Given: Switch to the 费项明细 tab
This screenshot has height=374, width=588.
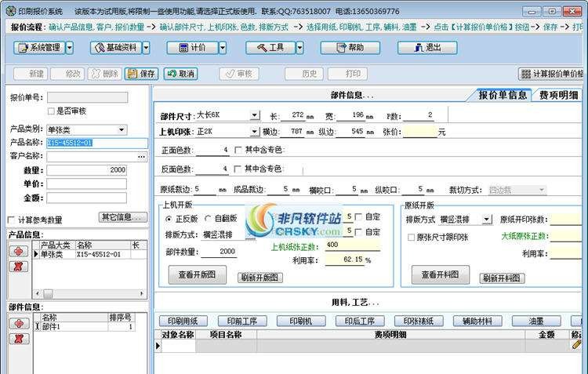Looking at the screenshot, I should coord(558,95).
